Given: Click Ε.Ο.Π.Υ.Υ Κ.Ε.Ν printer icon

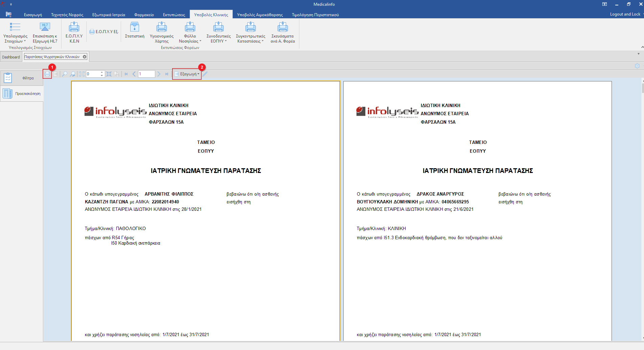Looking at the screenshot, I should click(x=74, y=33).
